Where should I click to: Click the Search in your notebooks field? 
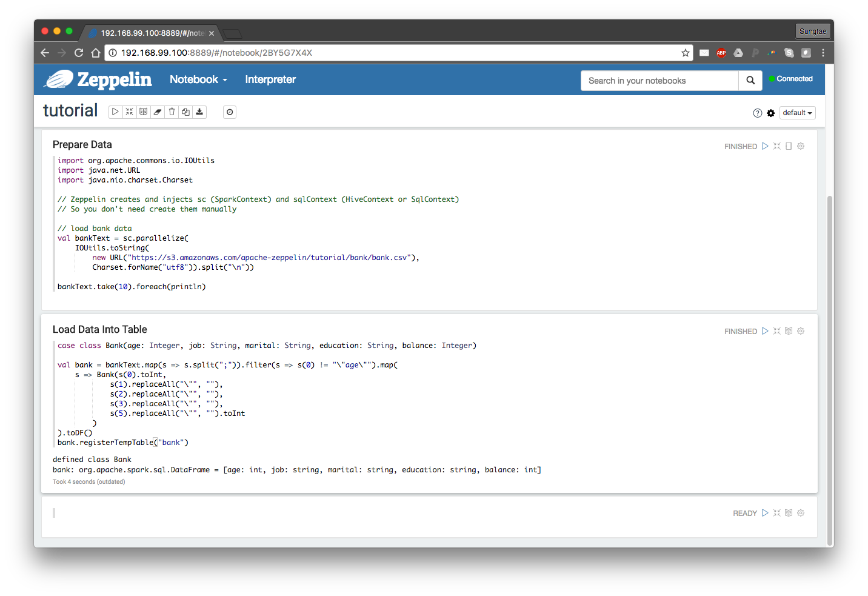(x=659, y=81)
